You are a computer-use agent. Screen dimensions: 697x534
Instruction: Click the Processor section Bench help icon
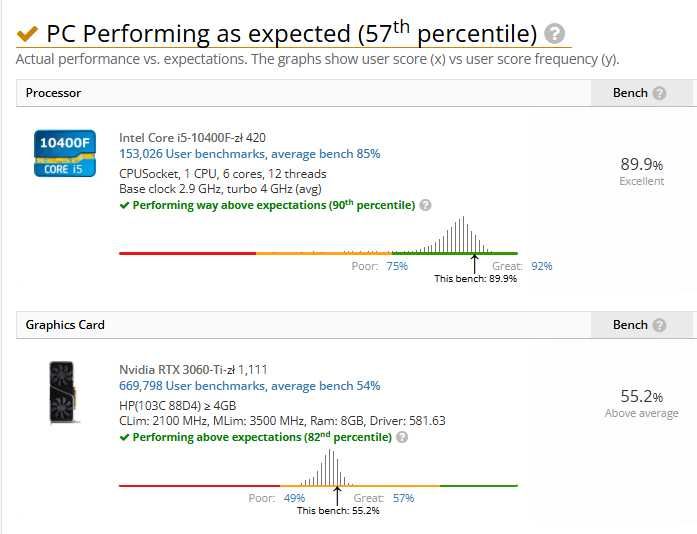[x=659, y=93]
